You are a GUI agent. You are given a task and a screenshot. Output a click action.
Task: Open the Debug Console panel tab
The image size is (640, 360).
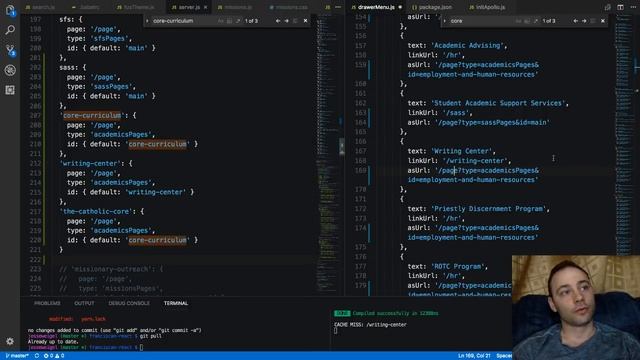[x=129, y=303]
